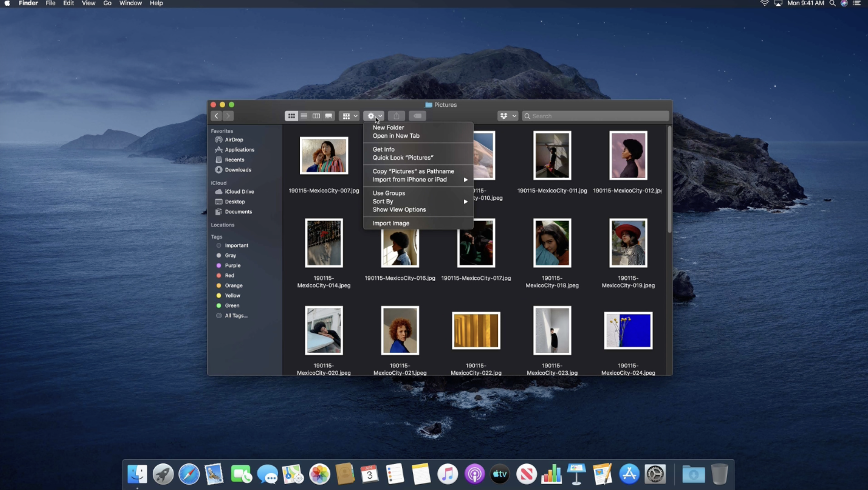Select thumbnail 190115-MexicoCity-022.jpg
This screenshot has width=868, height=490.
click(x=476, y=331)
